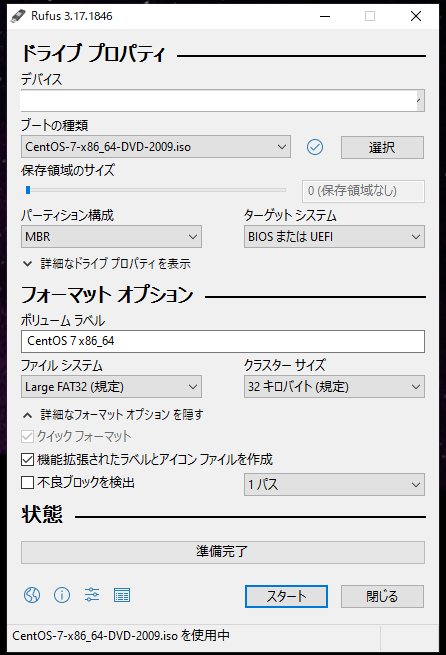Image resolution: width=446 pixels, height=655 pixels.
Task: Click the 0 (保存領域なし) size field
Action: point(363,191)
